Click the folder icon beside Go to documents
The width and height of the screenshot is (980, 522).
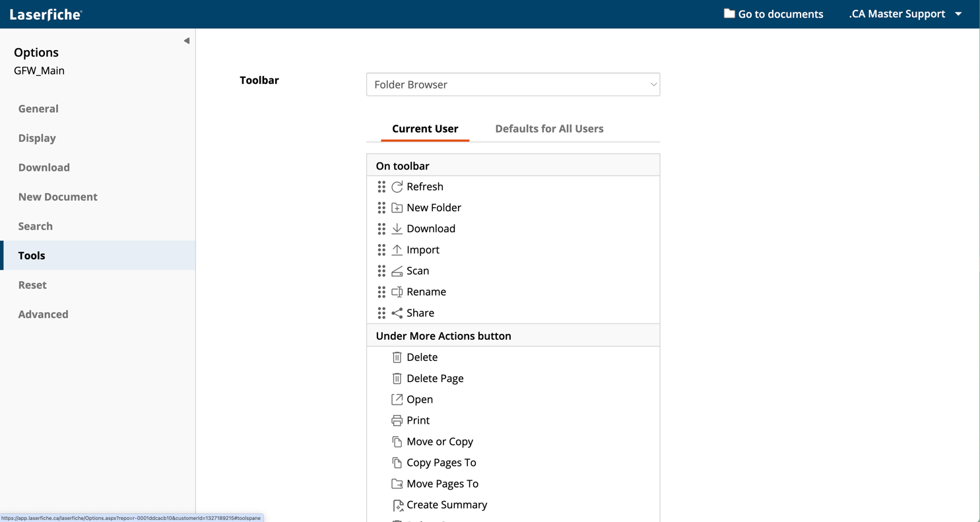point(729,14)
